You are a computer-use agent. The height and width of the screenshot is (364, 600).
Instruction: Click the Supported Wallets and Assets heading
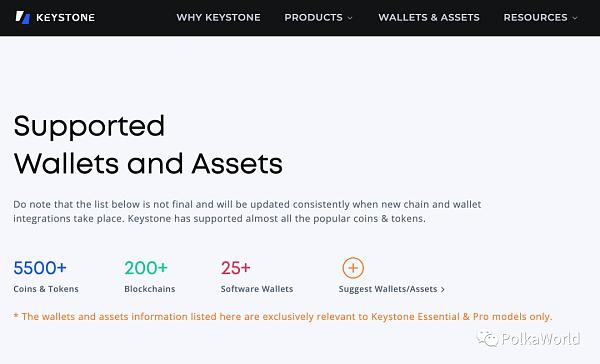(148, 145)
